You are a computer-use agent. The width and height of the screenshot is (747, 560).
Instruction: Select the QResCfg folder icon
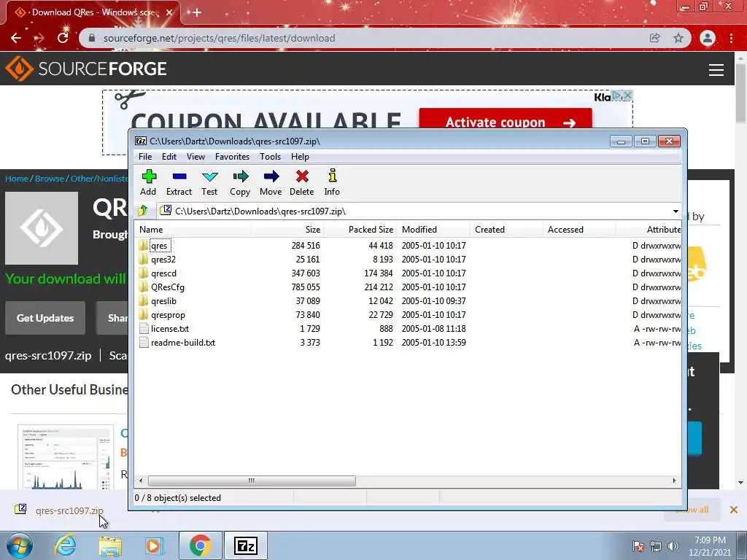coord(144,287)
